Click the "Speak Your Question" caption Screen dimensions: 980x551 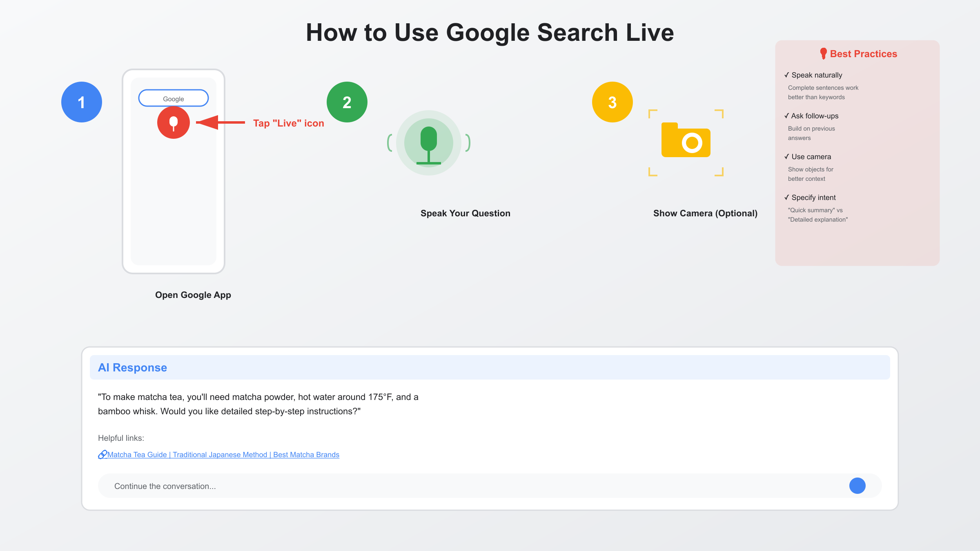pyautogui.click(x=465, y=213)
